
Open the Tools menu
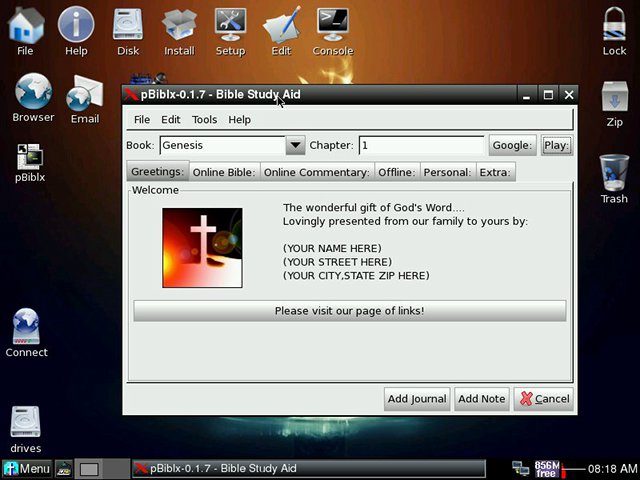[x=204, y=120]
